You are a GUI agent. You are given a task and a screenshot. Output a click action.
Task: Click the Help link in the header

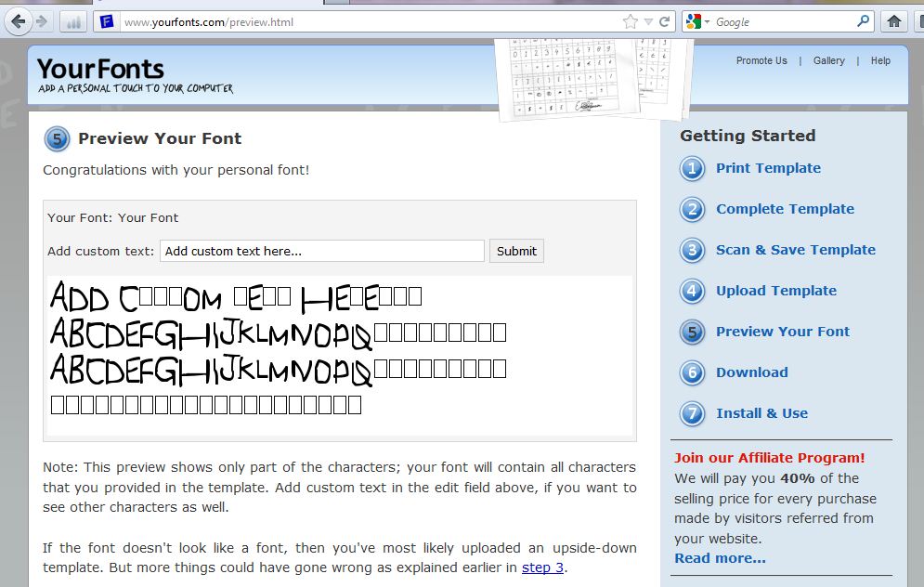coord(879,60)
